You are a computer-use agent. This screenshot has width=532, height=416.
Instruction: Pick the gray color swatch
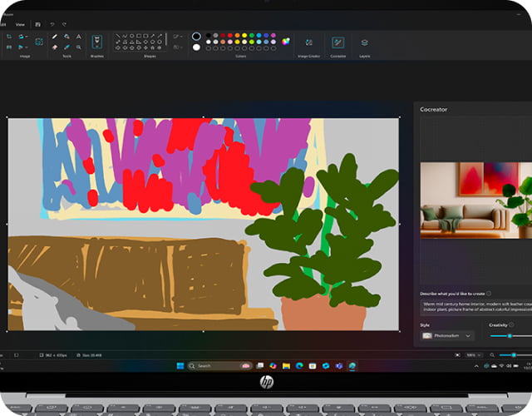pyautogui.click(x=215, y=35)
